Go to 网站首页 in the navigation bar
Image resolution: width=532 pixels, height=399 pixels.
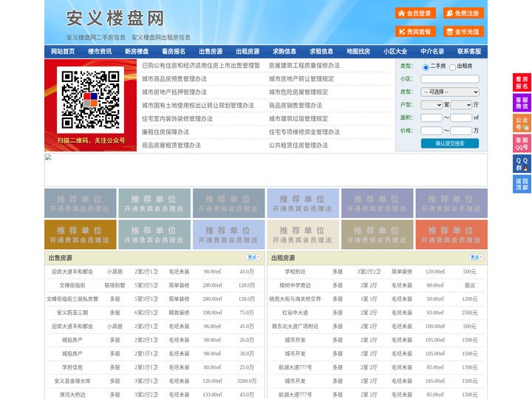[63, 52]
